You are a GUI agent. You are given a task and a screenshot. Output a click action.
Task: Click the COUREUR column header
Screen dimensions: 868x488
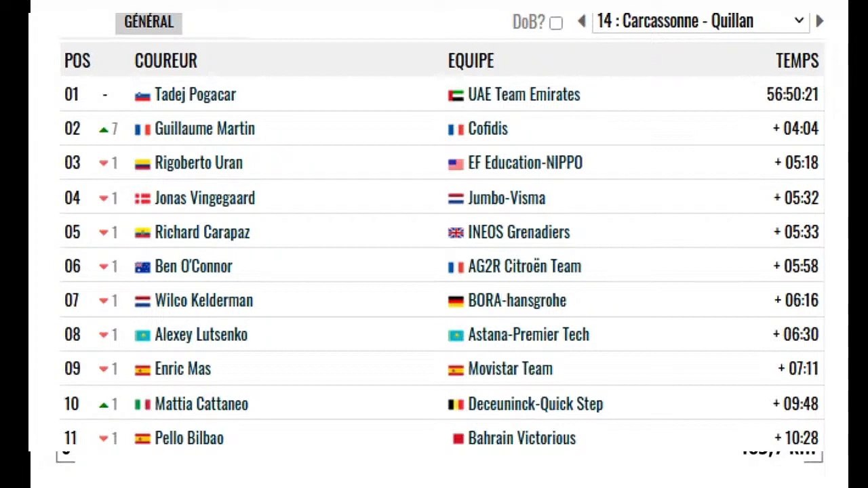pyautogui.click(x=165, y=60)
